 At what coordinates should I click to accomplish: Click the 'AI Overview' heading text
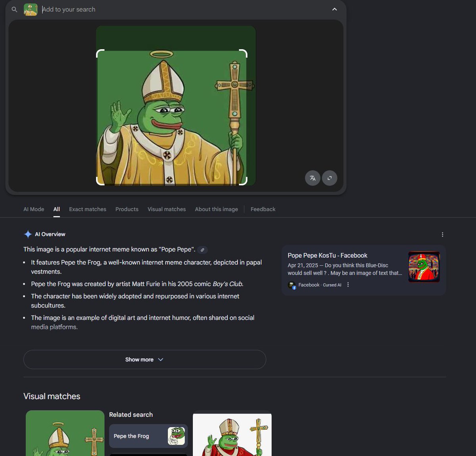[x=50, y=234]
